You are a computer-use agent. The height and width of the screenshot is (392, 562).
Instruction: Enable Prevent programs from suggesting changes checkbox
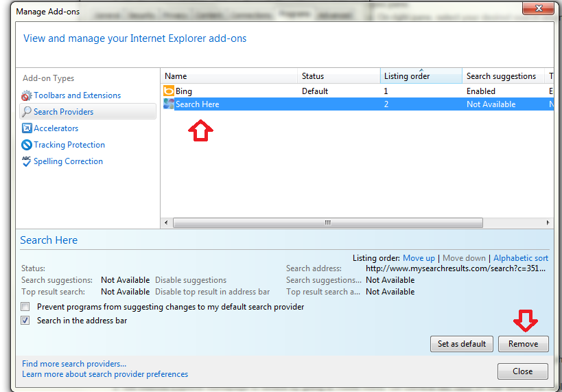click(25, 307)
